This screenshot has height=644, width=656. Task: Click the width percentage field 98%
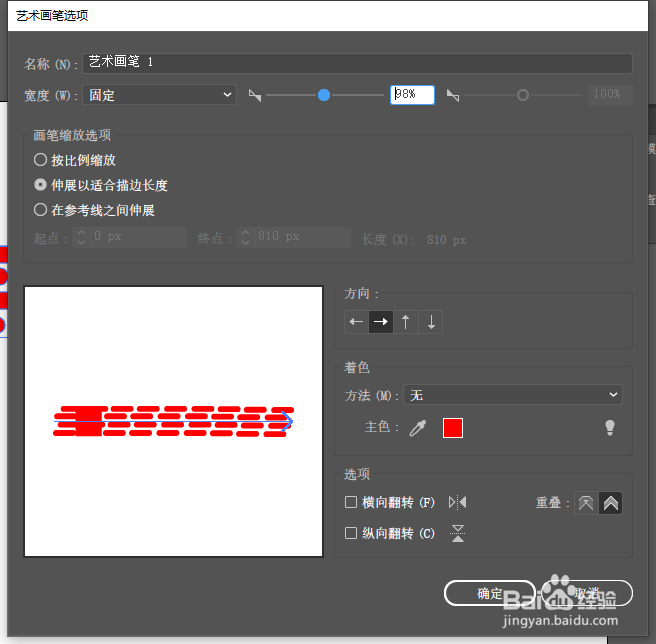(x=412, y=95)
